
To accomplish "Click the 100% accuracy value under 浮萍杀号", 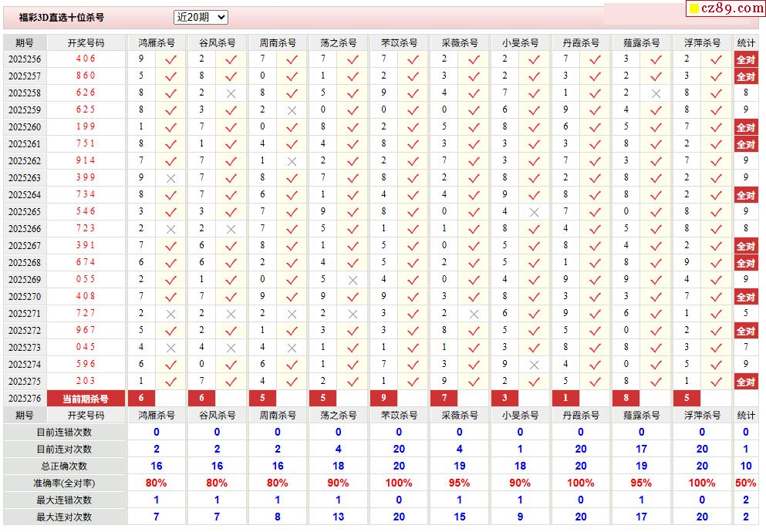I will [x=701, y=483].
